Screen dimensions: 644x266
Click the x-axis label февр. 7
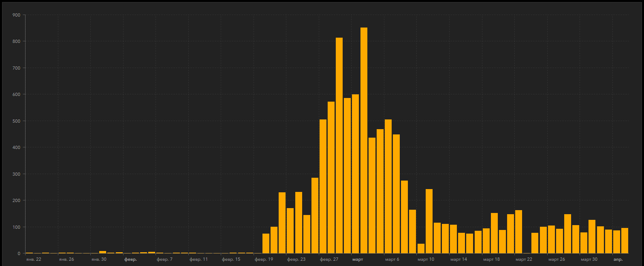(164, 259)
